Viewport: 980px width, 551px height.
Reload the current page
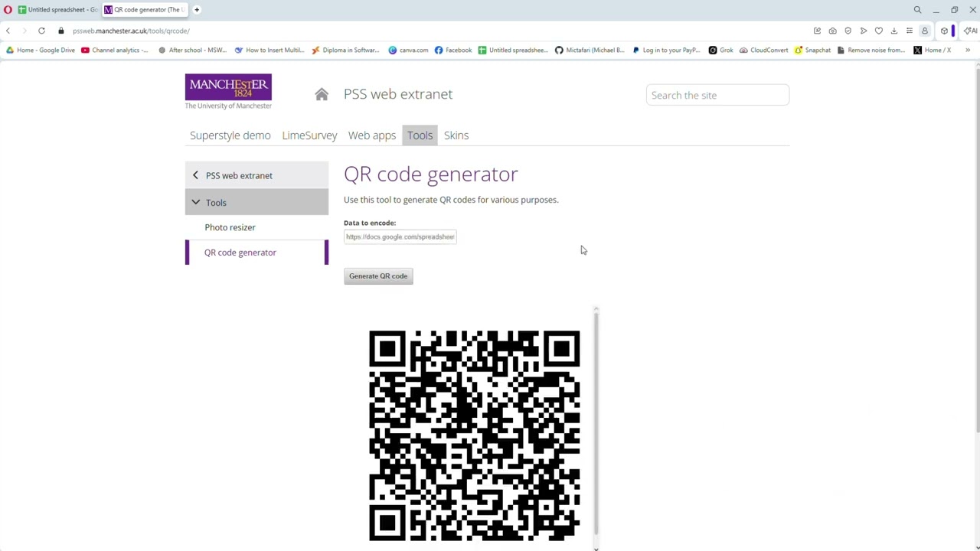click(41, 31)
